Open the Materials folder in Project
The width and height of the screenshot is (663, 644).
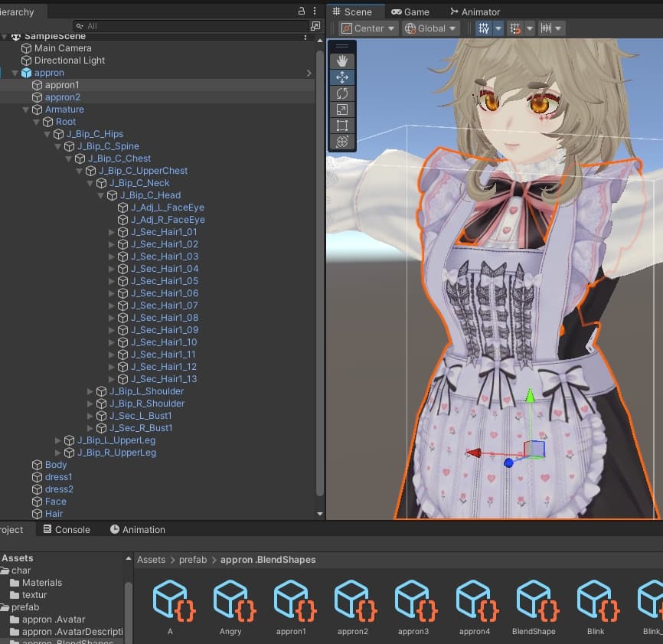point(42,583)
